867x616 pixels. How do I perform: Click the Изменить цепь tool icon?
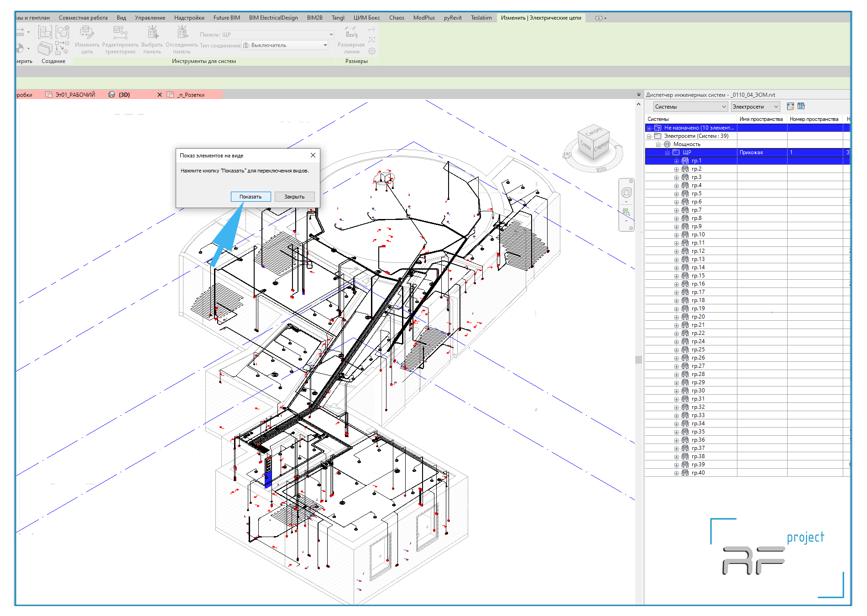(87, 32)
